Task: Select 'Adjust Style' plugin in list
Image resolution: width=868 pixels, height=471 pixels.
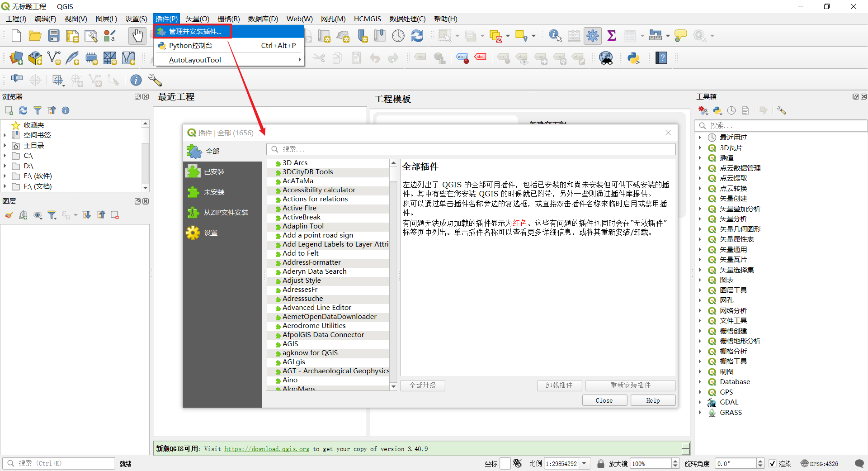Action: 328,281
